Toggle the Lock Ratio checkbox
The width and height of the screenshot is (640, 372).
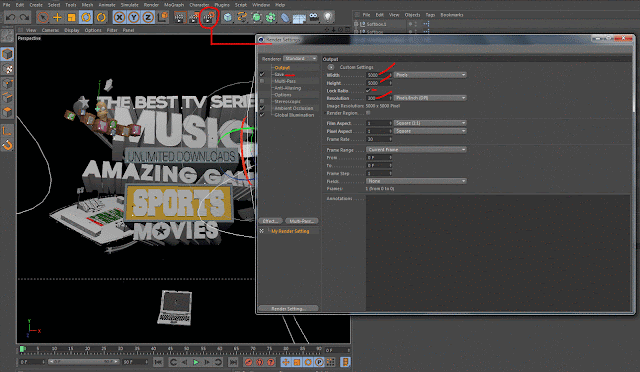(368, 91)
